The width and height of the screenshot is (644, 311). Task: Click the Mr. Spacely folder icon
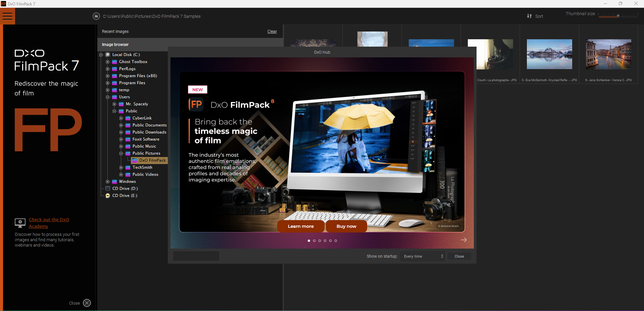pyautogui.click(x=121, y=104)
